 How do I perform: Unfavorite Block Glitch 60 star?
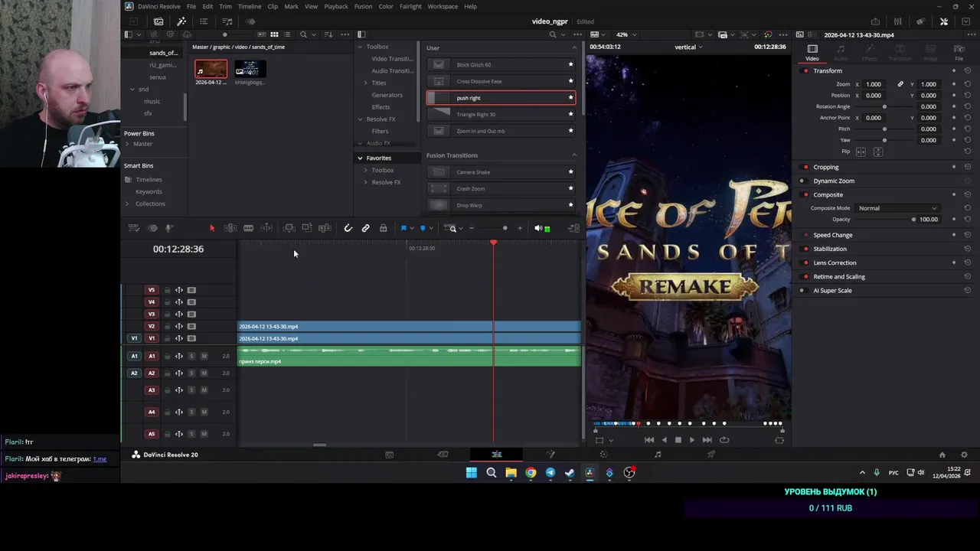(x=570, y=65)
